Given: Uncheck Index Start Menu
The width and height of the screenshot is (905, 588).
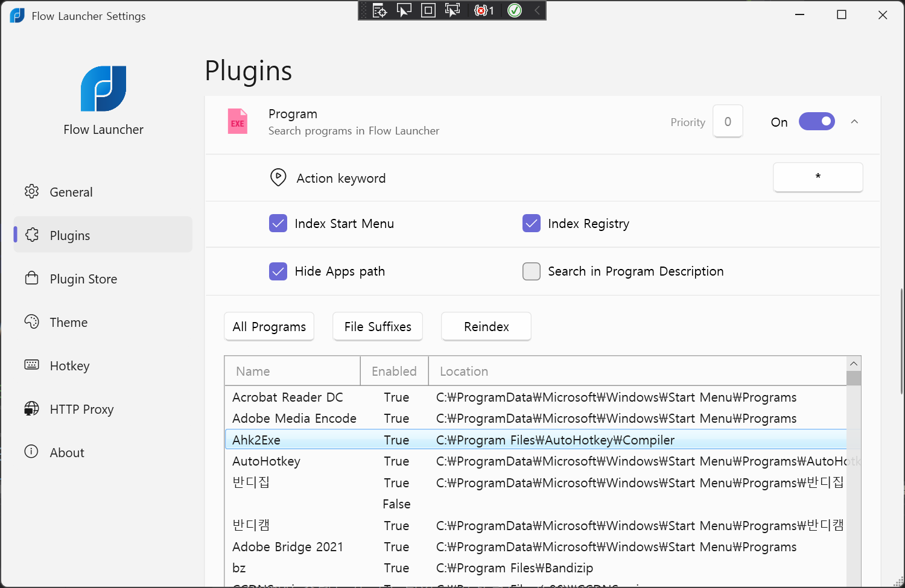Looking at the screenshot, I should tap(278, 223).
